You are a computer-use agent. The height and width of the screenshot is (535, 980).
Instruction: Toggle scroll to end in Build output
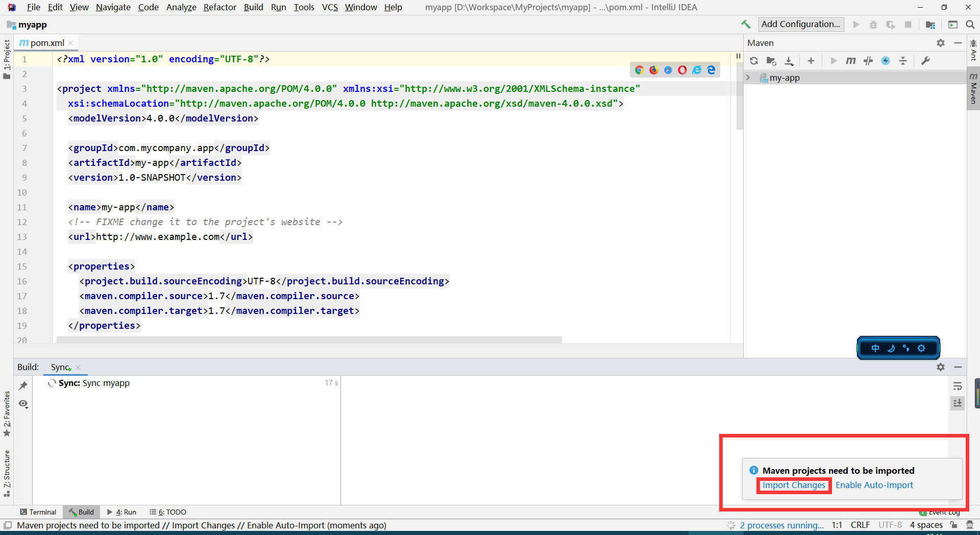coord(958,403)
